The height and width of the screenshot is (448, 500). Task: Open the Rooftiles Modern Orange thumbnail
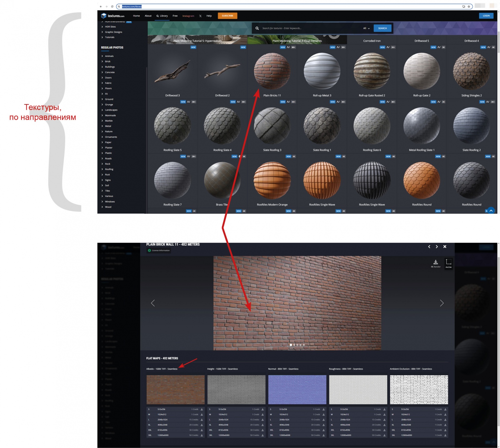point(272,181)
